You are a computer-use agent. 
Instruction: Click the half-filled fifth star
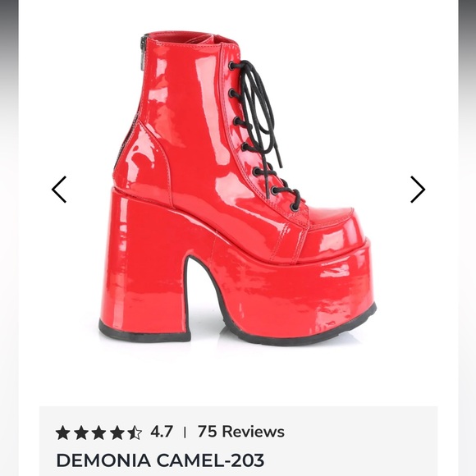click(x=135, y=433)
